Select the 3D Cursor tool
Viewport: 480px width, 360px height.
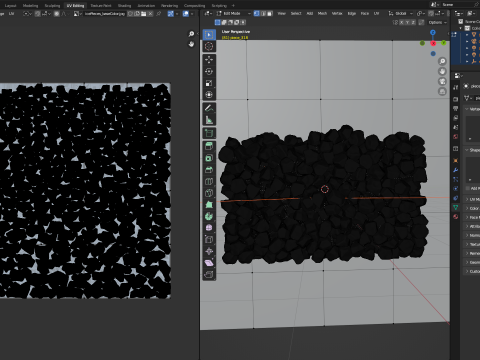tap(209, 46)
